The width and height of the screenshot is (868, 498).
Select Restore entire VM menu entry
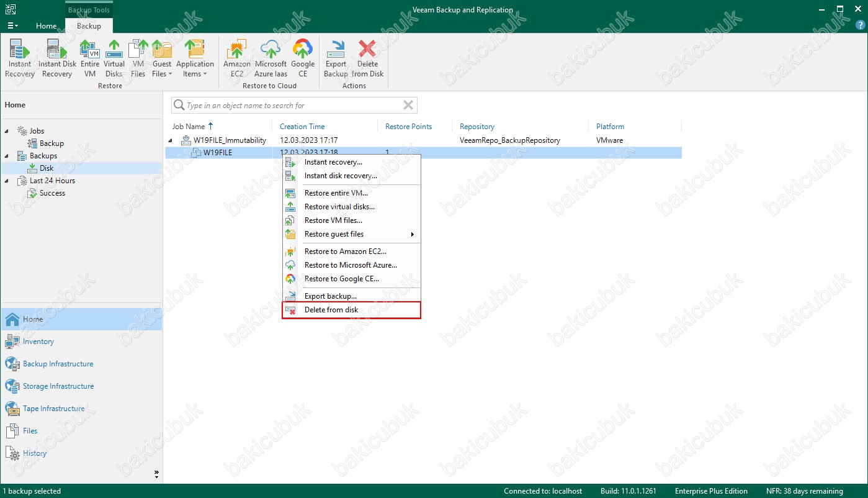[336, 193]
